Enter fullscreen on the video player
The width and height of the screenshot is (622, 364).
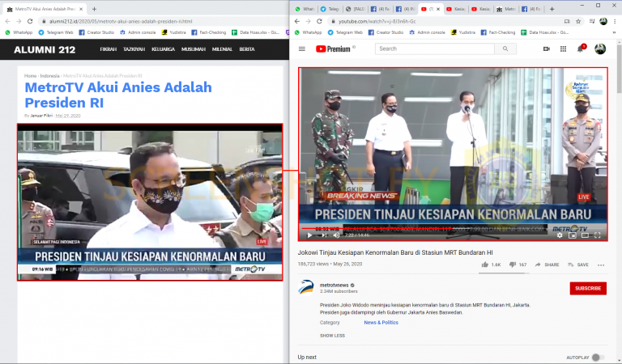tap(598, 235)
